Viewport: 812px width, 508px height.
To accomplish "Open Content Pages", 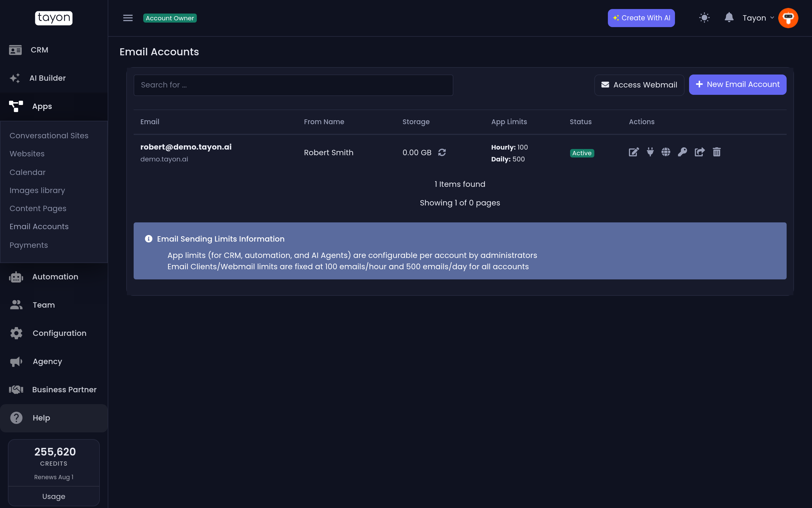I will tap(38, 209).
